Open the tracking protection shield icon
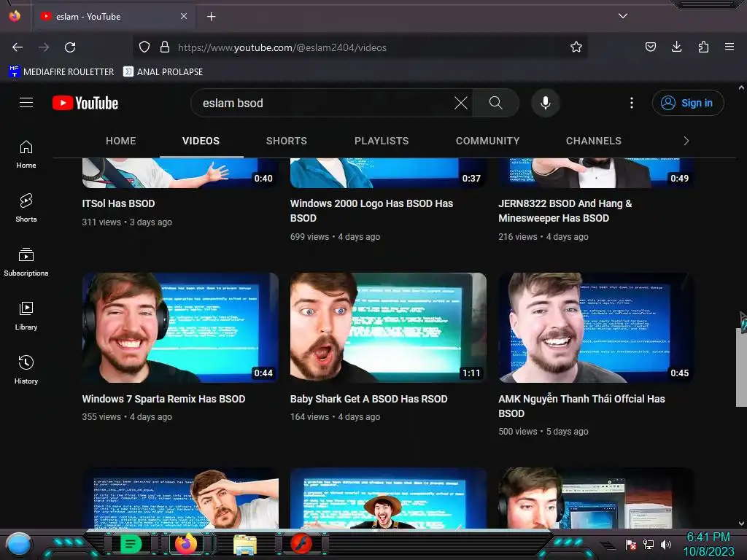The height and width of the screenshot is (560, 747). tap(144, 47)
